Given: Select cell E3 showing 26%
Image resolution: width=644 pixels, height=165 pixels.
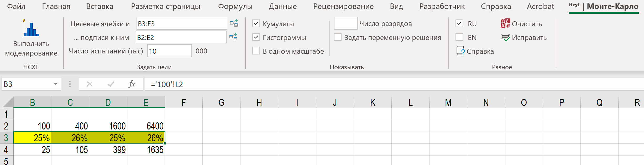Looking at the screenshot, I should (x=146, y=138).
